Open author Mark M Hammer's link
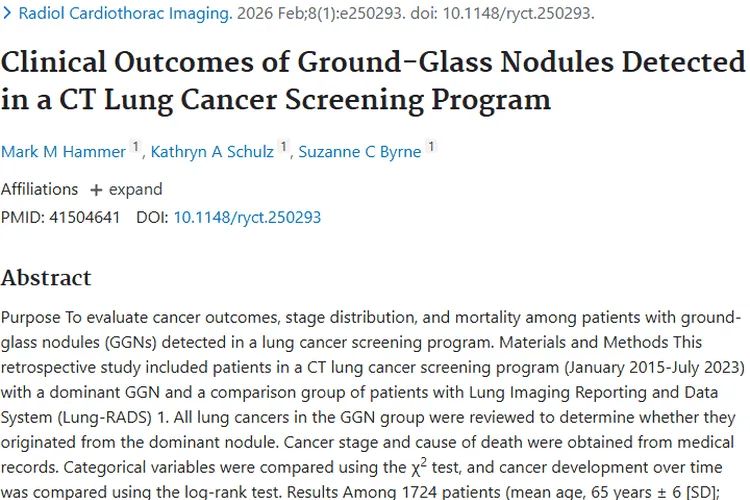The image size is (750, 500). pos(63,152)
